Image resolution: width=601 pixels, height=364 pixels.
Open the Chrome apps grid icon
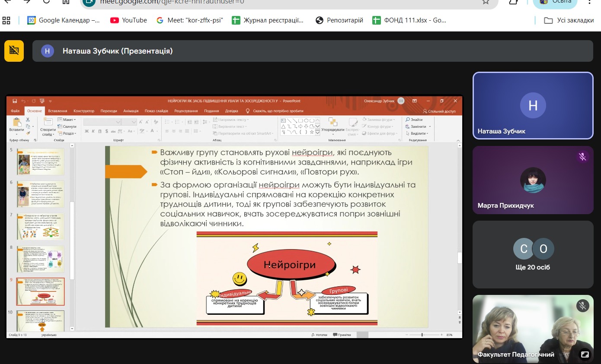tap(6, 20)
